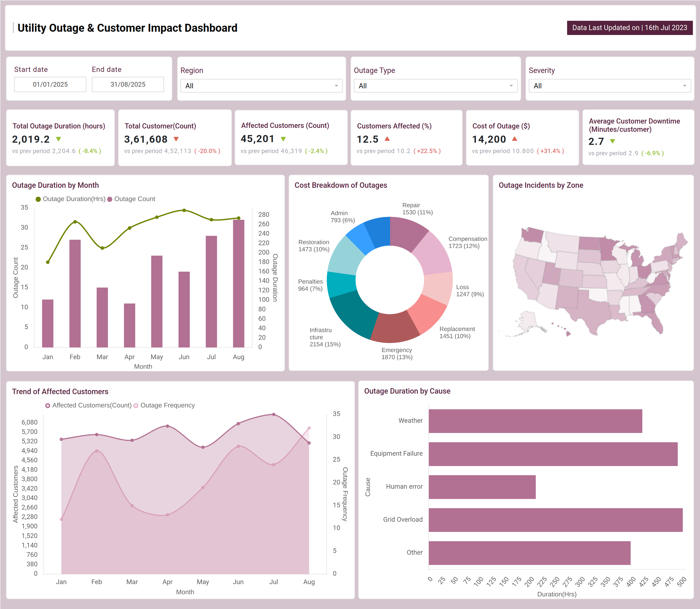700x609 pixels.
Task: Toggle the Outage Count legend item
Action: coord(131,199)
